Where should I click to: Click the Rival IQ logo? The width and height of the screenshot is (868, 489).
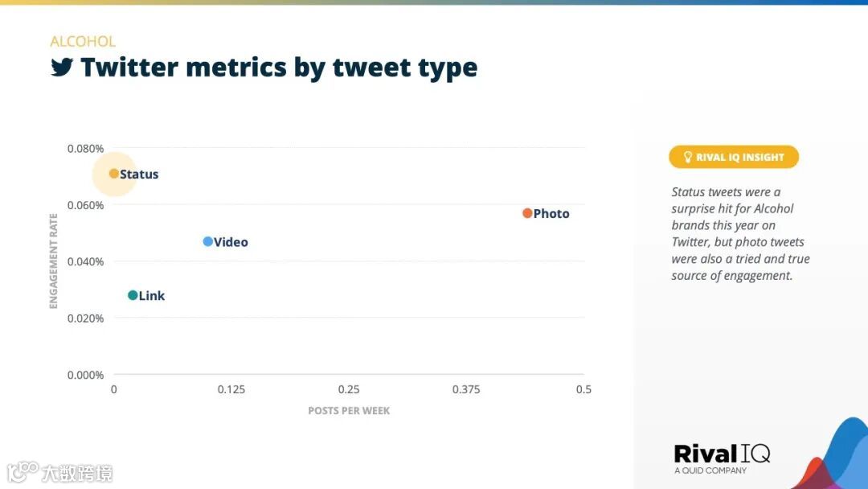click(x=721, y=455)
